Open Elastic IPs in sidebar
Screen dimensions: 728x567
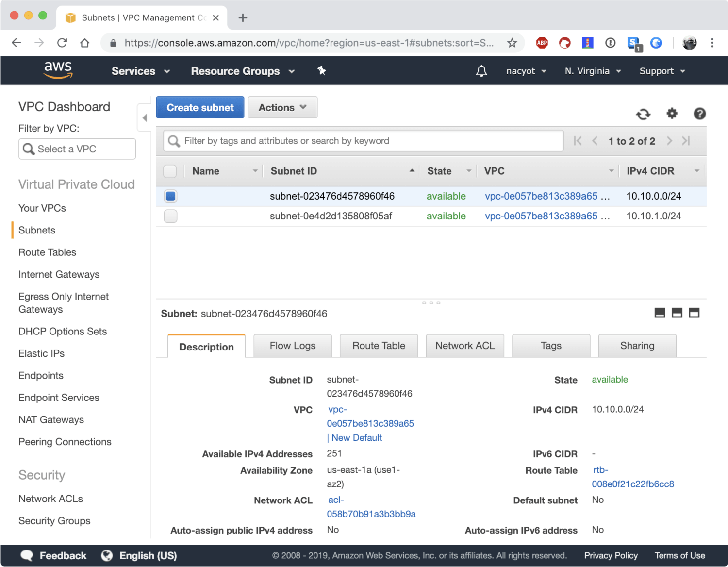42,353
